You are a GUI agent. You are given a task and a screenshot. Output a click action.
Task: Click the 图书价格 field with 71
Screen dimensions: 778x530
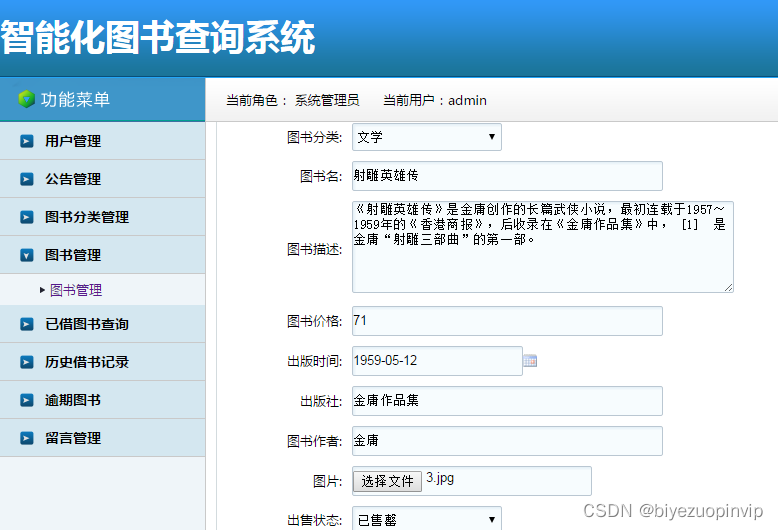[x=507, y=321]
